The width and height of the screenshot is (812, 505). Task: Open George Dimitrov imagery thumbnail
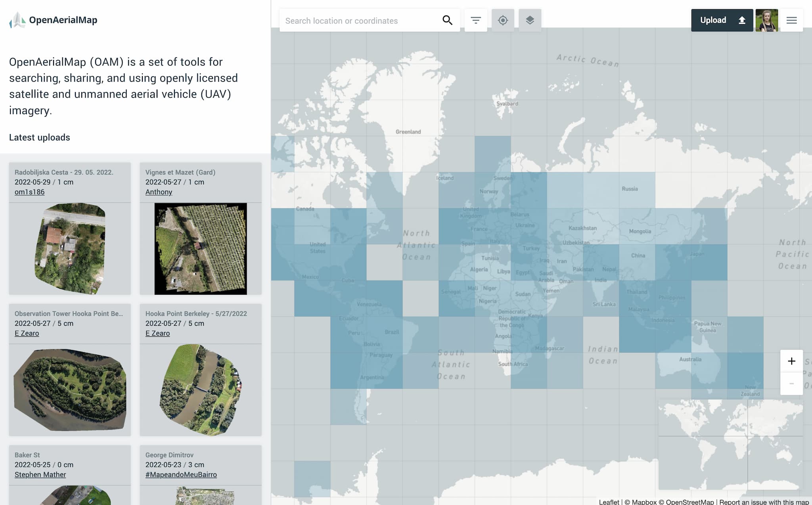point(201,495)
